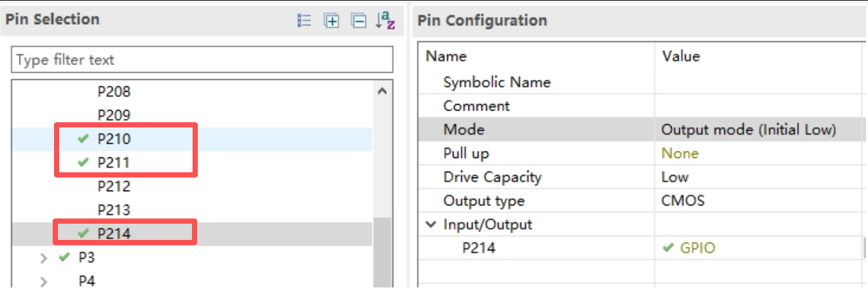Screen dimensions: 868x303
Task: Expand the P4 port group
Action: (x=44, y=282)
